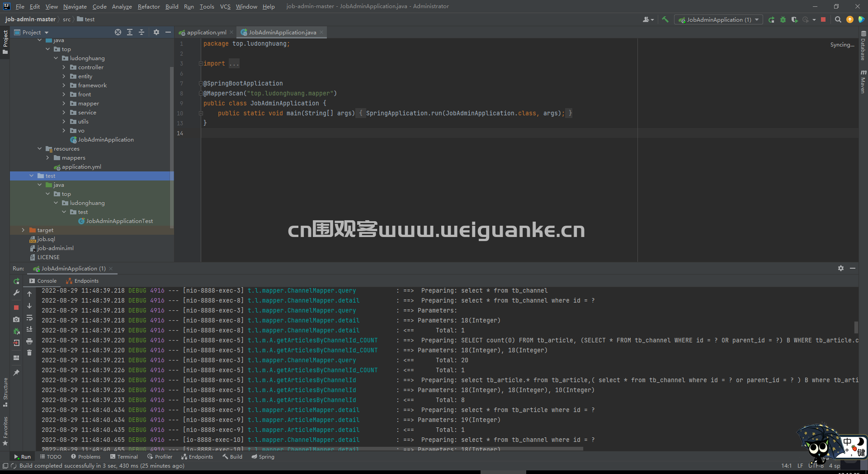Click the orange update arrow icon

pos(850,19)
